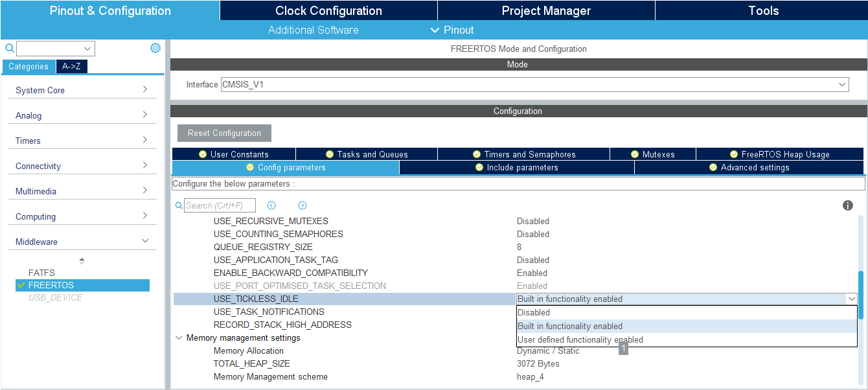
Task: Toggle the USE_TICKLESS_IDLE dropdown arrow
Action: tap(851, 299)
